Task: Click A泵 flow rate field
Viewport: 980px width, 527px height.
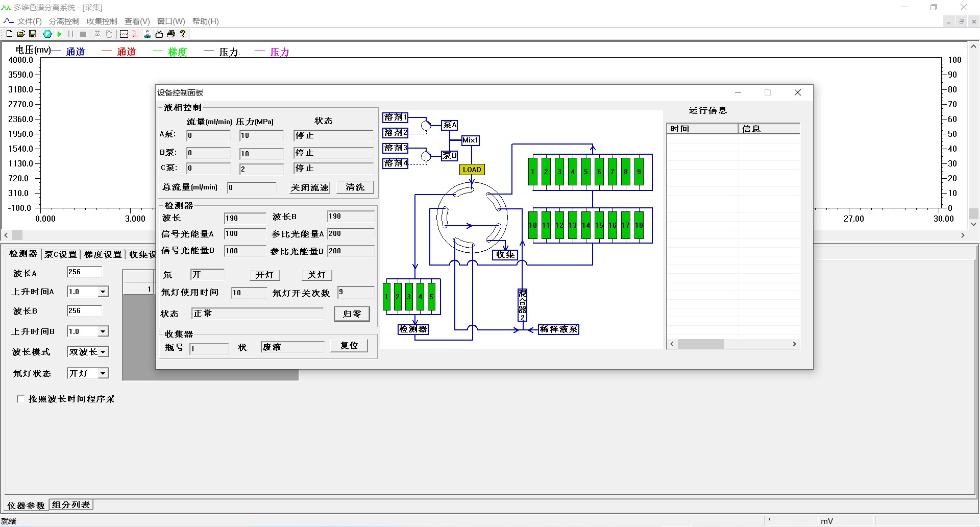Action: tap(209, 135)
